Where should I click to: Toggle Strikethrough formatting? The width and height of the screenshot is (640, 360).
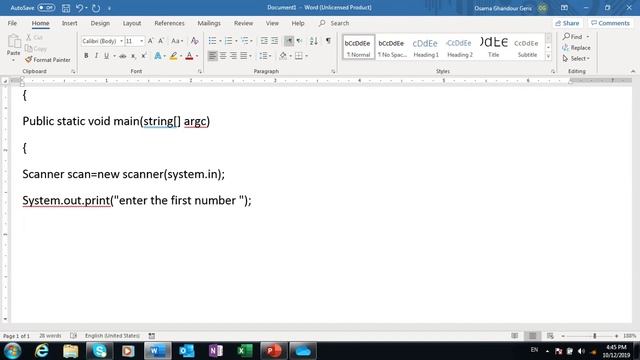click(122, 56)
